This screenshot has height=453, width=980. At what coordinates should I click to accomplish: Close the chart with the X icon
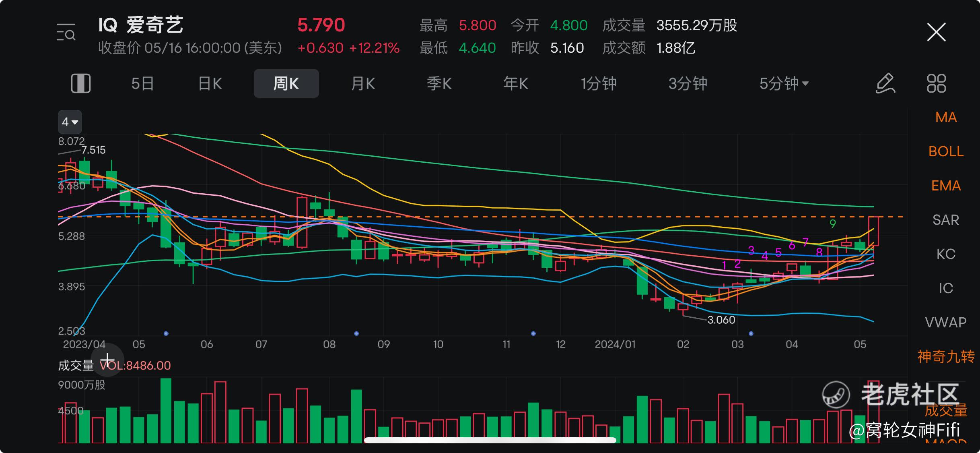point(936,32)
